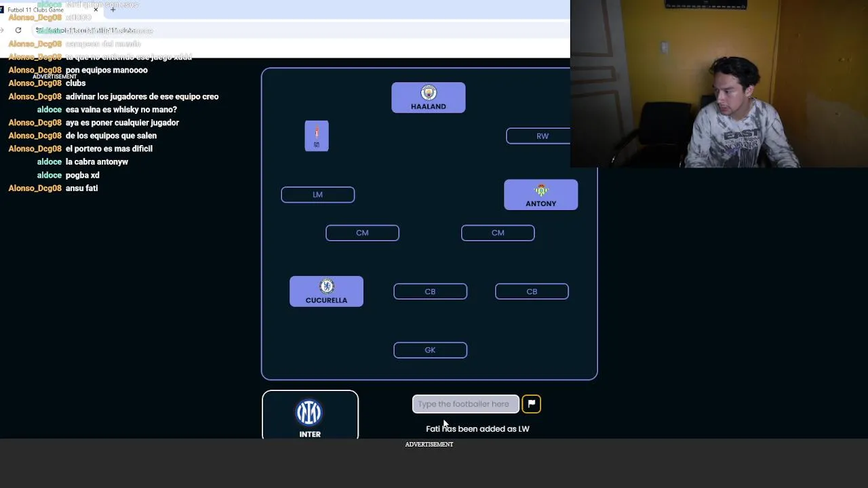Screen dimensions: 868x488
Task: Click the browser address bar
Action: (298, 30)
